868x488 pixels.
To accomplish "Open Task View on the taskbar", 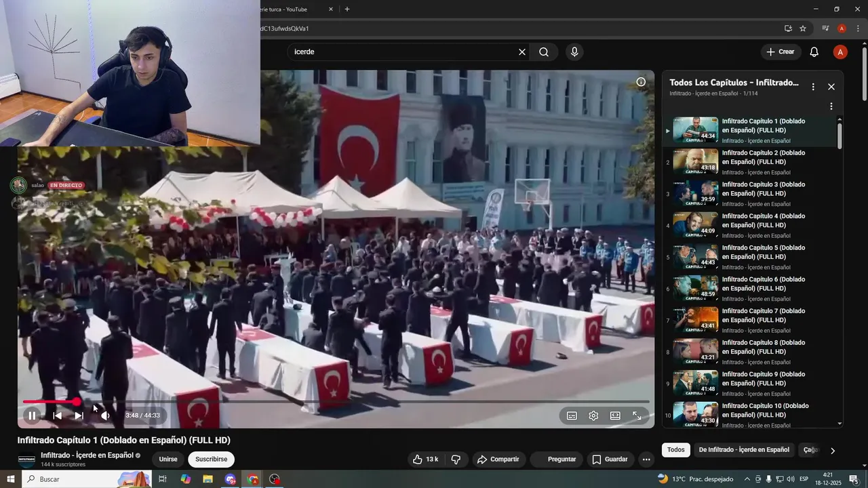I will 163,479.
